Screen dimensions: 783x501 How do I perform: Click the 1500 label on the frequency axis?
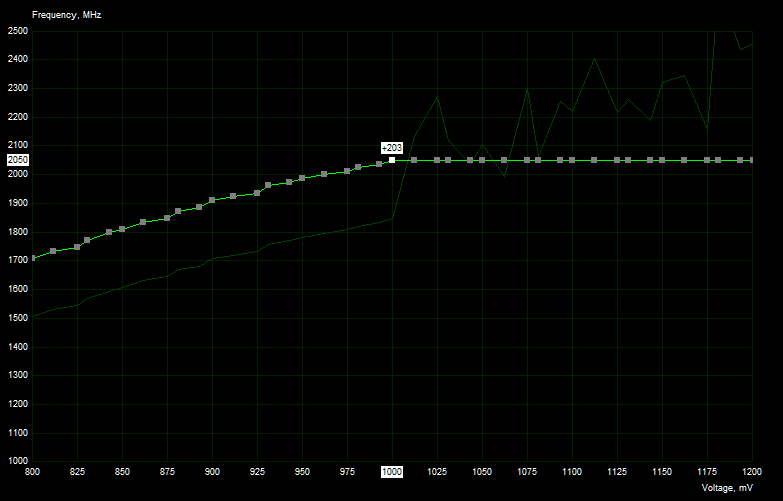coord(18,318)
